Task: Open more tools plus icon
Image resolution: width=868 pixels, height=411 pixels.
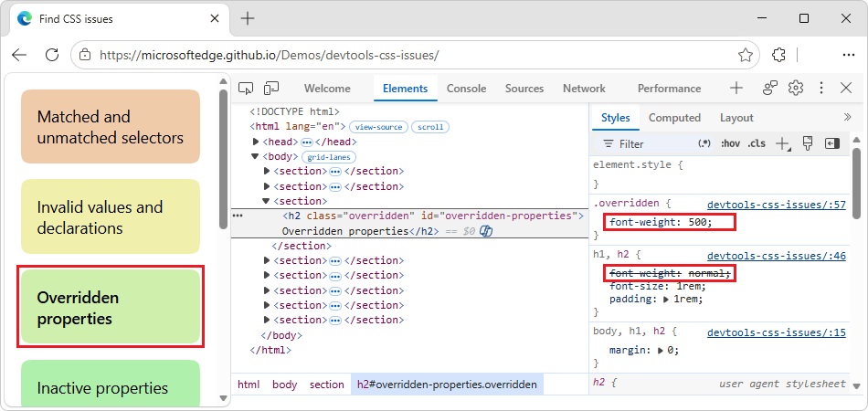Action: tap(736, 88)
